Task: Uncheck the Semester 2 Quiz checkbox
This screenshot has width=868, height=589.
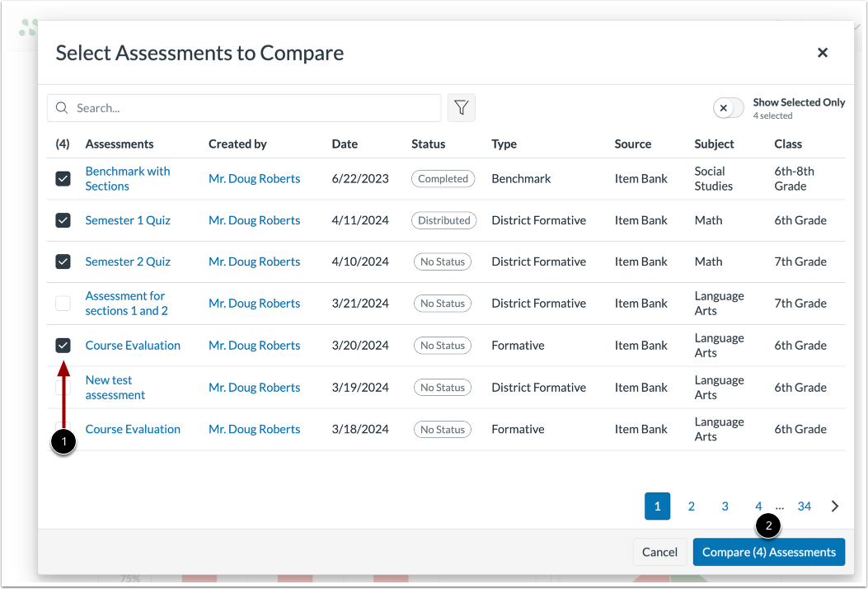Action: 63,262
